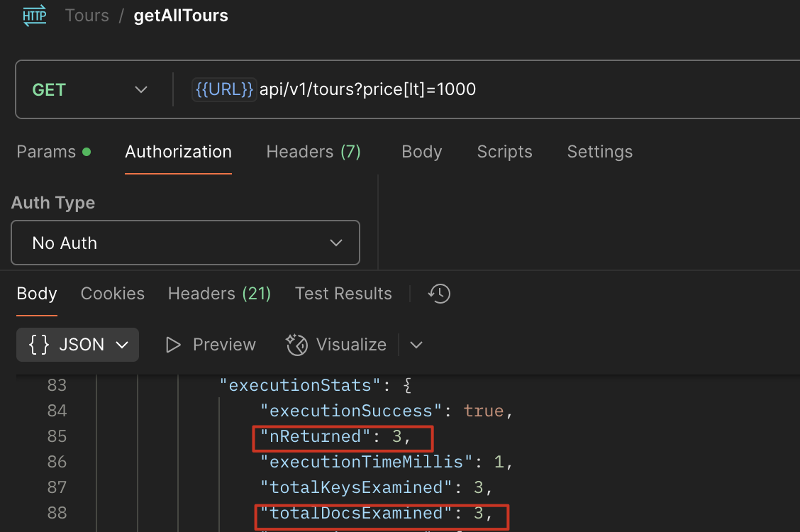Switch to the Params tab
The height and width of the screenshot is (532, 800).
tap(47, 152)
